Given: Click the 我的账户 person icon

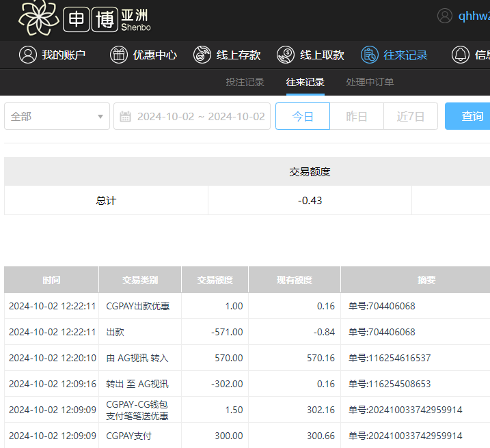Looking at the screenshot, I should (28, 55).
